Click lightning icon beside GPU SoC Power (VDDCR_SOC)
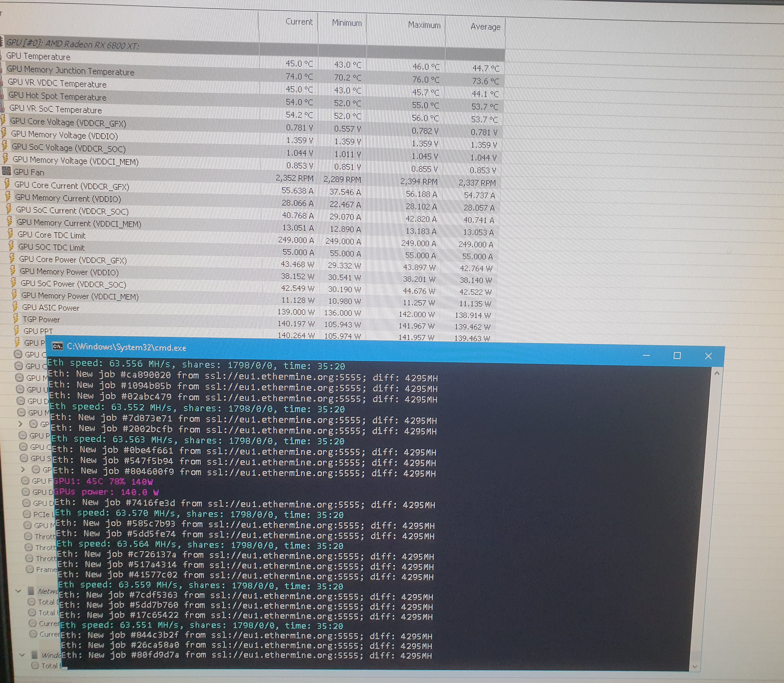The height and width of the screenshot is (683, 784). click(13, 282)
